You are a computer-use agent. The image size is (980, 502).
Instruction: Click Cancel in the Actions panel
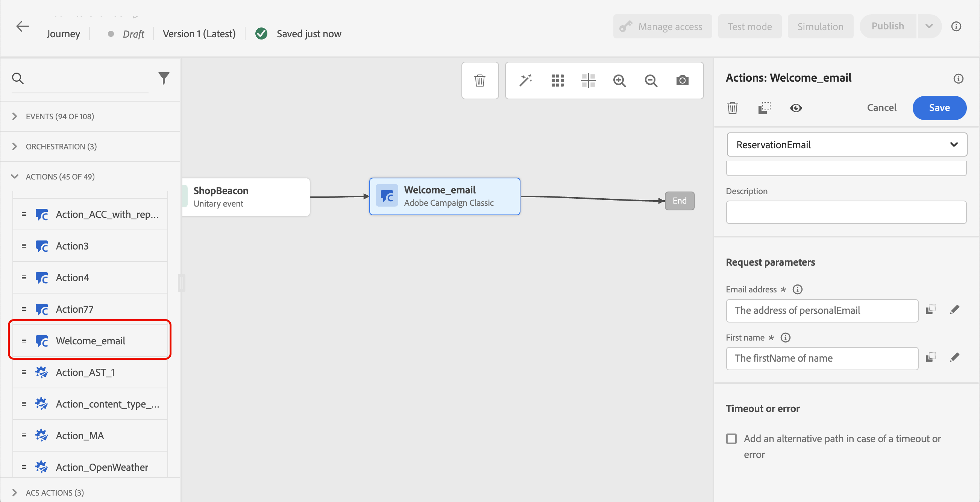click(881, 108)
